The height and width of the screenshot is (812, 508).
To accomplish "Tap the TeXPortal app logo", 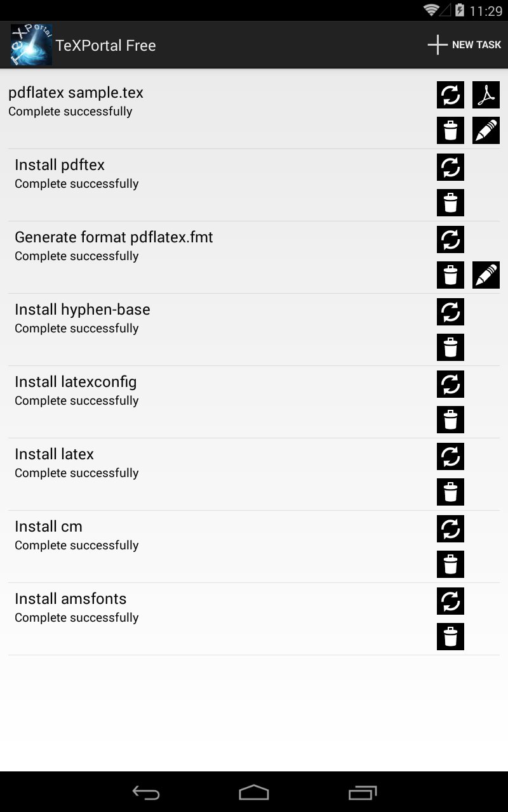I will [x=31, y=45].
